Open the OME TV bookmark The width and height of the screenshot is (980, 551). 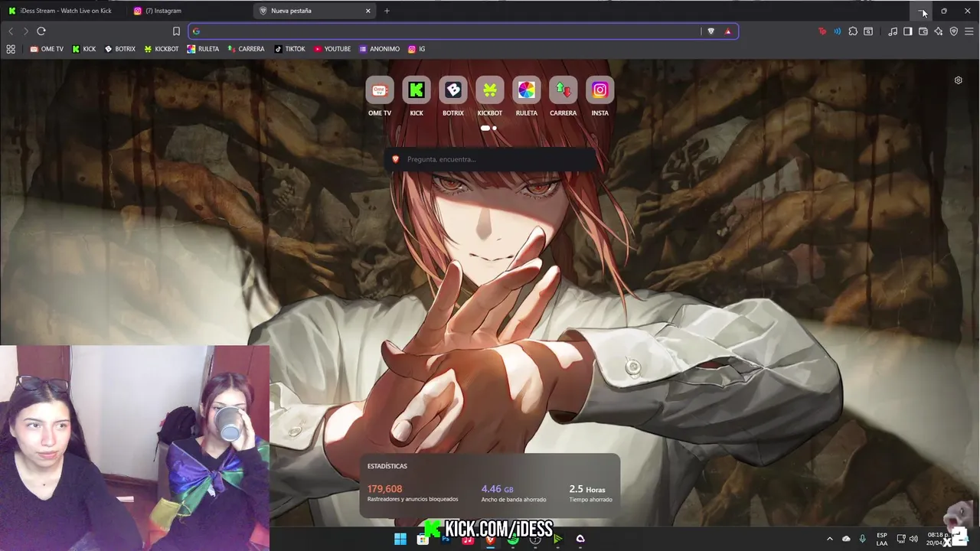click(47, 49)
